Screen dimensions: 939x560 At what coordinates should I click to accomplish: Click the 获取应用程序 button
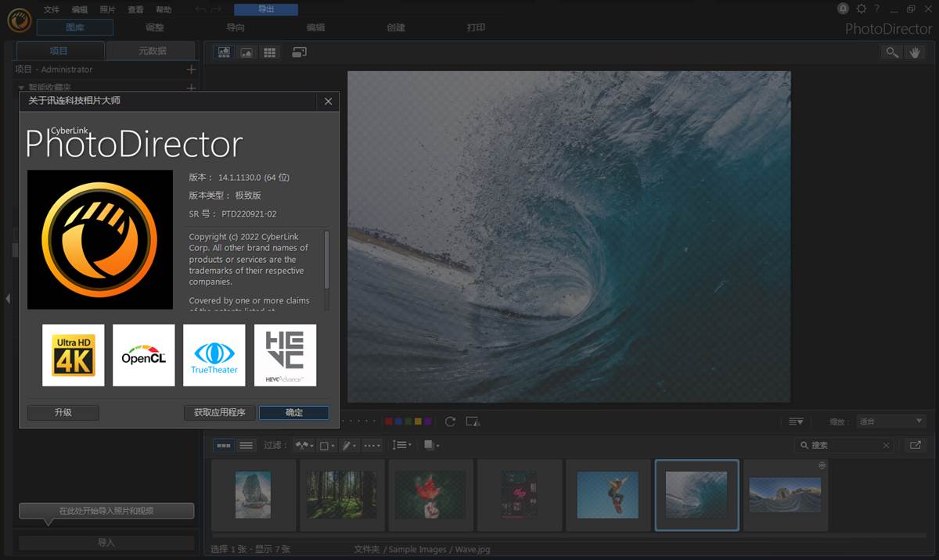click(220, 413)
